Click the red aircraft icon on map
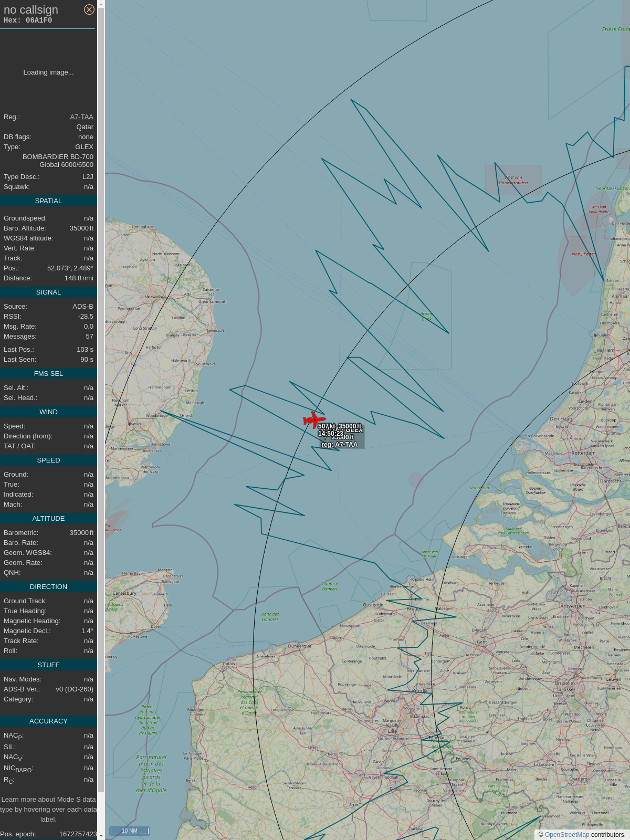Screen dimensions: 630x840 (313, 420)
